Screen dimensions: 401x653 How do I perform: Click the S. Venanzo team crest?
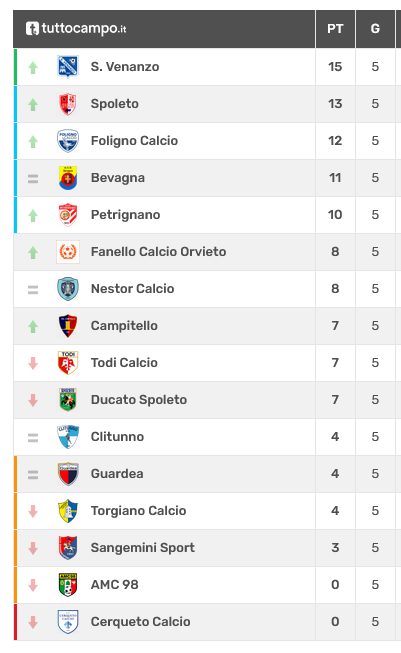tap(68, 67)
